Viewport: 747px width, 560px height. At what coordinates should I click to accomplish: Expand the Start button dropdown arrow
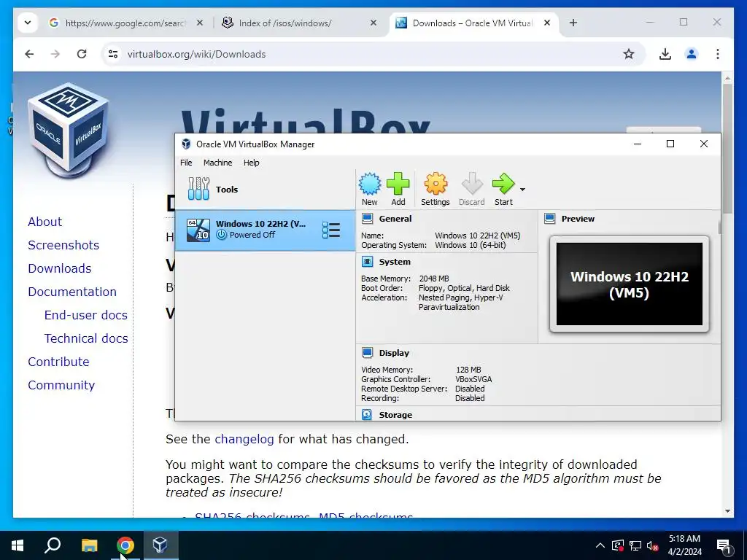(522, 190)
